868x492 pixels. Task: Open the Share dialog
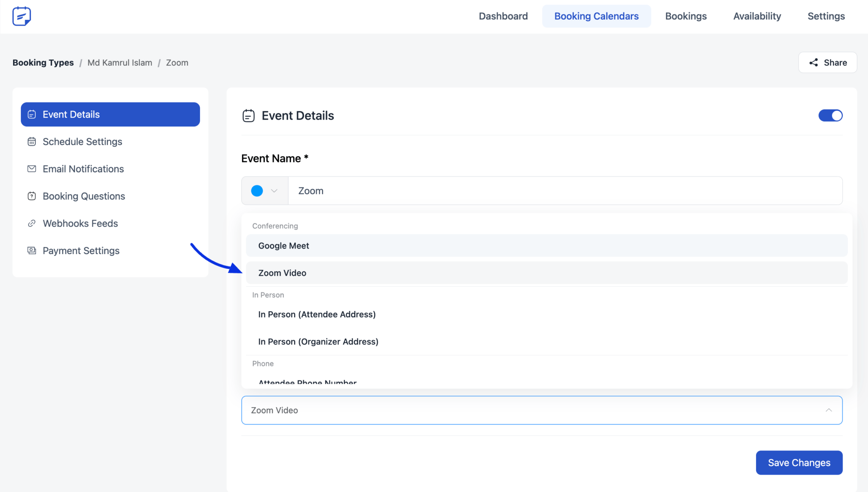click(826, 62)
